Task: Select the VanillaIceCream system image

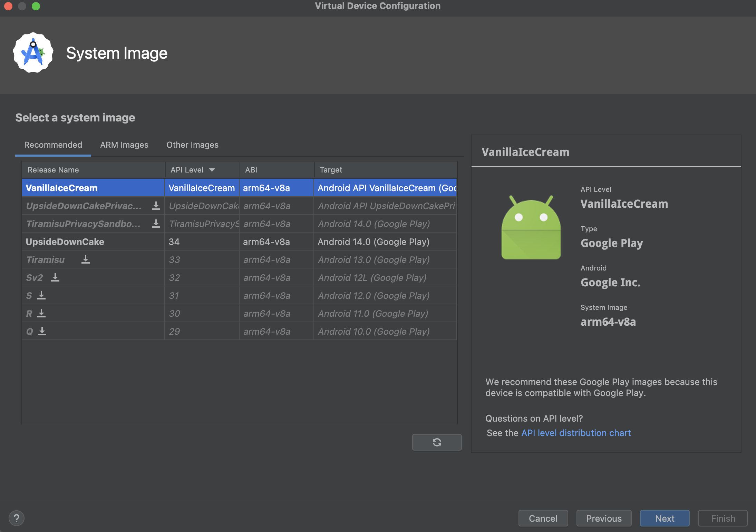Action: point(61,187)
